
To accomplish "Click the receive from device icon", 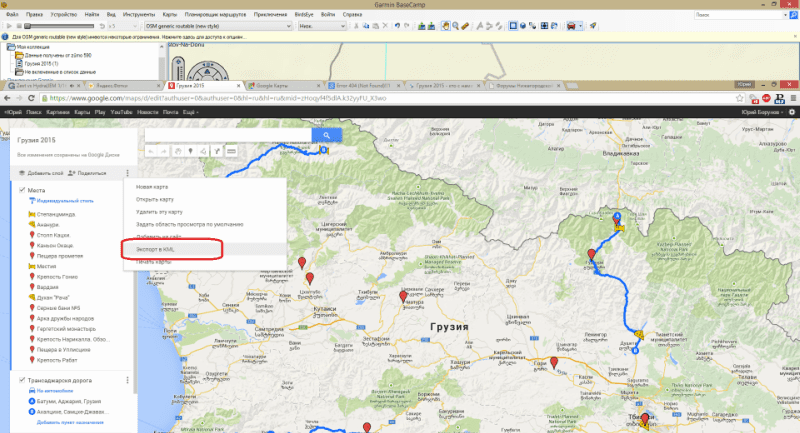I will pyautogui.click(x=431, y=26).
